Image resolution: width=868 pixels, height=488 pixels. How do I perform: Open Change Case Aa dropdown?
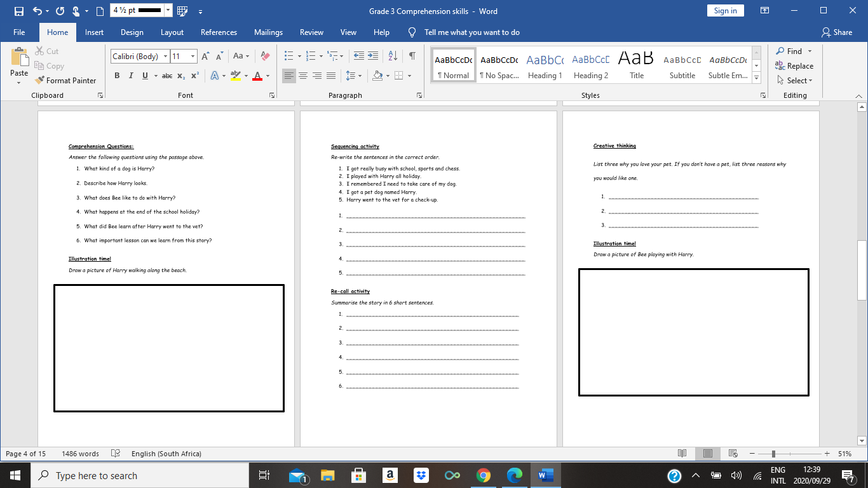coord(241,57)
